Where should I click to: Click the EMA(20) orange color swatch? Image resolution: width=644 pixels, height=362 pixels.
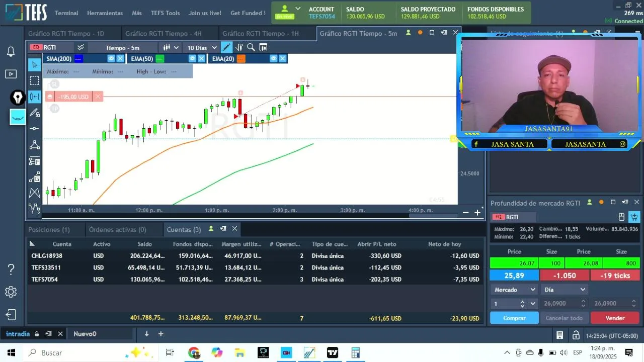point(241,58)
